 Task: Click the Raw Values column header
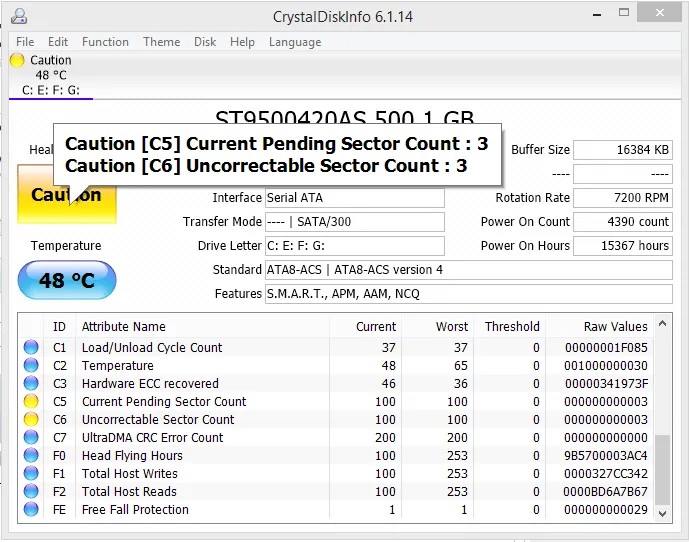pyautogui.click(x=599, y=326)
